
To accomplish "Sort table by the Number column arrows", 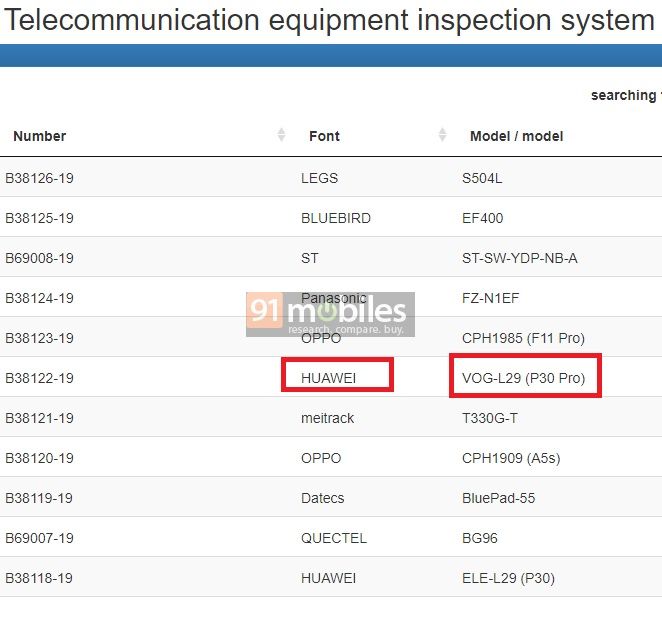I will point(281,135).
